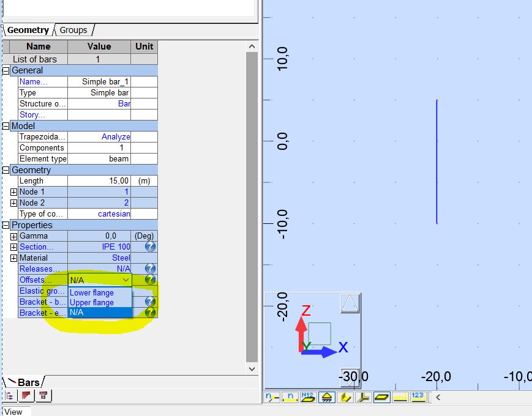Click the bar description N12 icon
Screen dimensions: 532x416
(x=309, y=397)
